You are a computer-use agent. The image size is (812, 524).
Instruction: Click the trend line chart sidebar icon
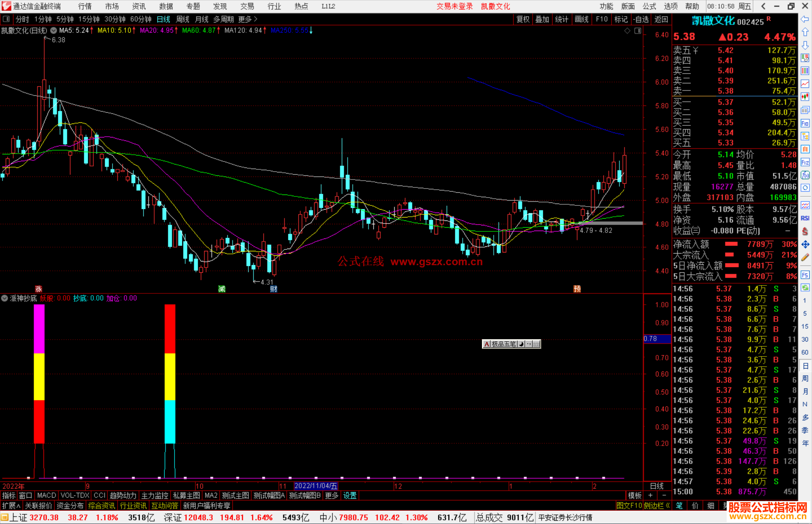click(x=805, y=83)
